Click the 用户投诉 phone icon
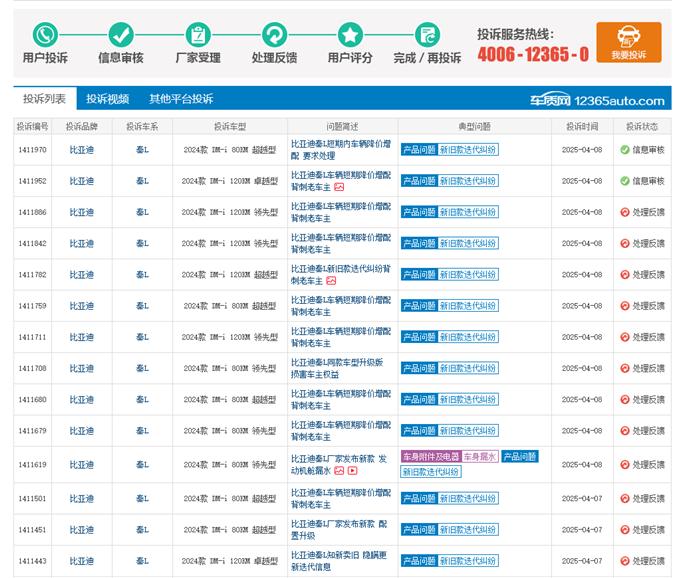The image size is (700, 578). (45, 35)
